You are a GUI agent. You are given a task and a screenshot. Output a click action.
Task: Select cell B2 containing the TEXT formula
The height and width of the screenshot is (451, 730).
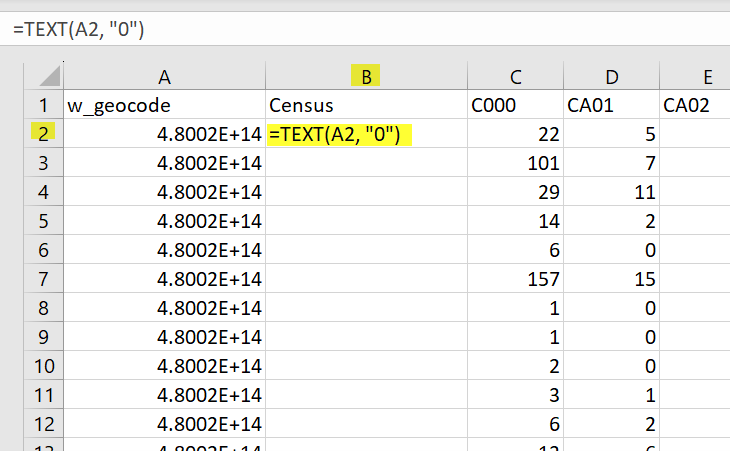click(366, 134)
